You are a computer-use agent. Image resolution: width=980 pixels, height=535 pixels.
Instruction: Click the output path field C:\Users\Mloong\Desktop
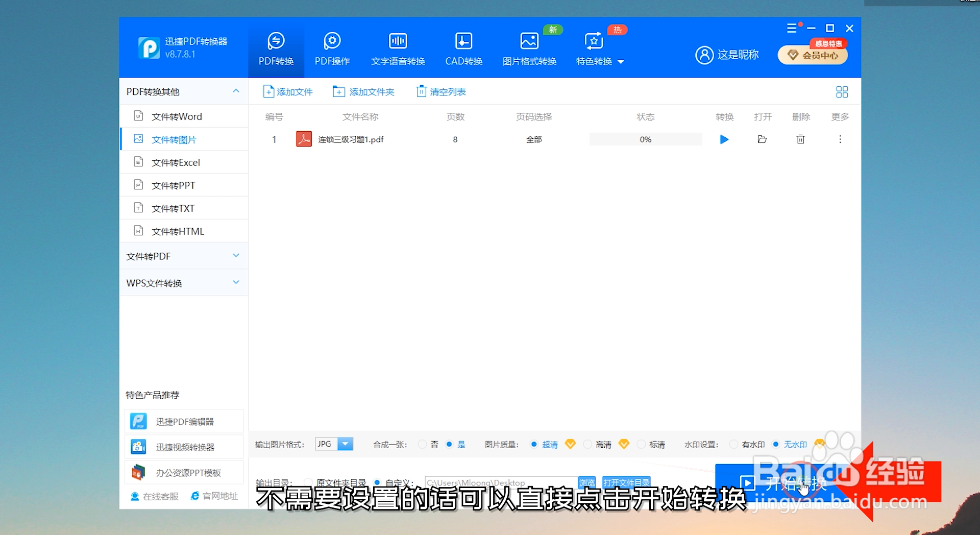tap(501, 482)
